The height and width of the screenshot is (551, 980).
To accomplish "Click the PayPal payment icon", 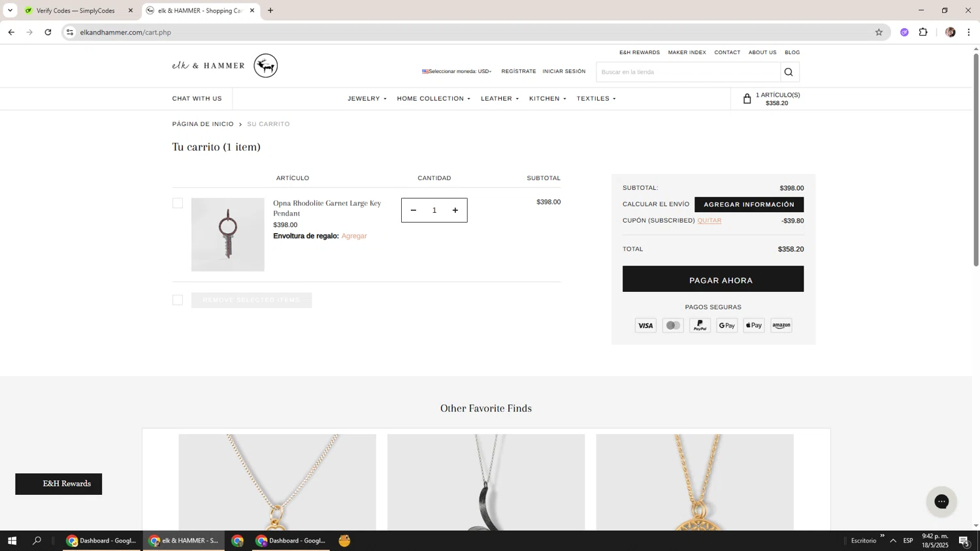I will [700, 326].
